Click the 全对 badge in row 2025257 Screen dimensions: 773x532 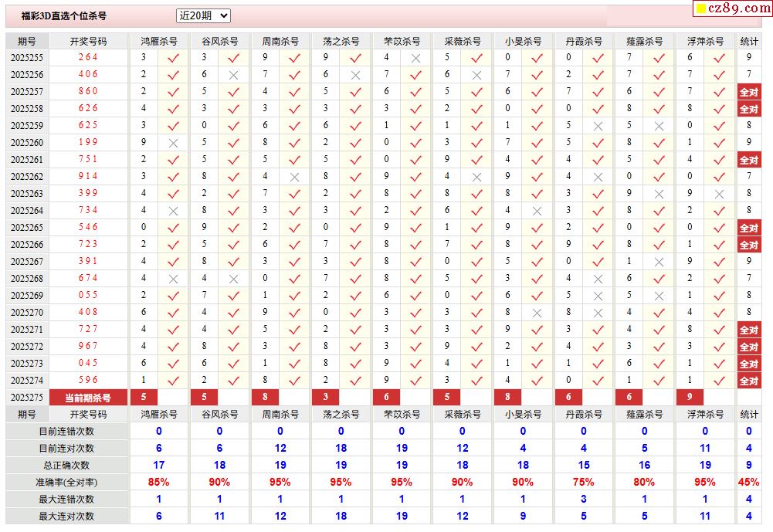pyautogui.click(x=748, y=92)
